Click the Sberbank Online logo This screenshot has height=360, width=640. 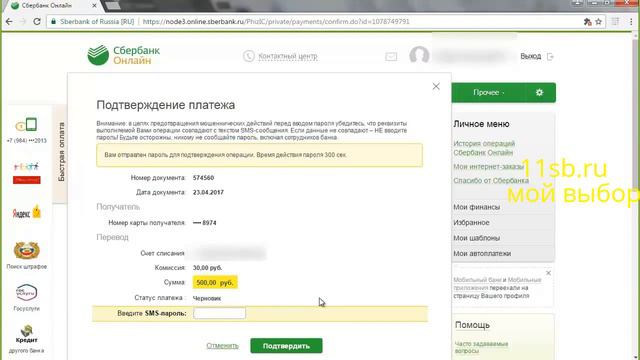click(124, 55)
